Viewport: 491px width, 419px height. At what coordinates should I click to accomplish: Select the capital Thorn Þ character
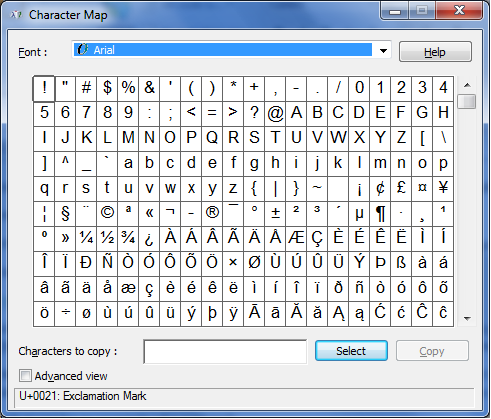[x=380, y=264]
